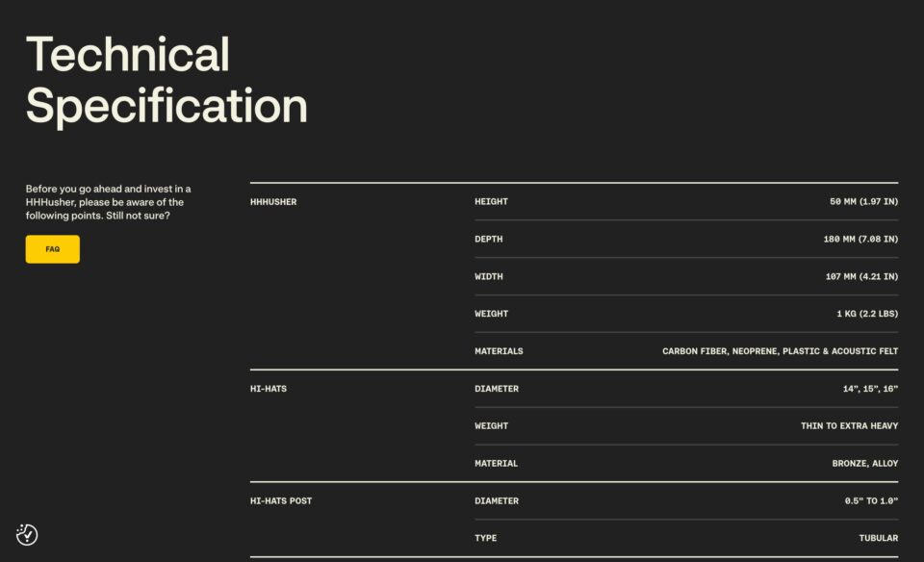Click the MATERIALS label in the carbon fiber row
Screen dimensions: 924x562
(x=499, y=351)
